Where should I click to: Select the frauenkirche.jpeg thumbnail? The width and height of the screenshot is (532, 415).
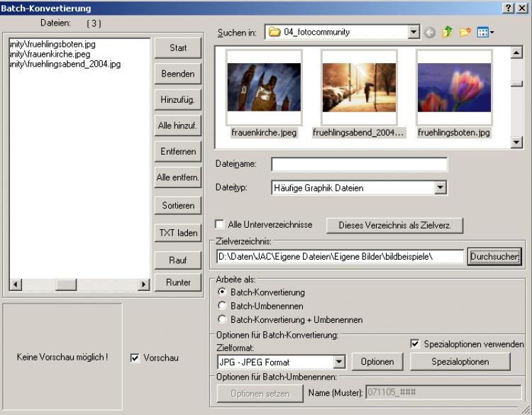[265, 87]
